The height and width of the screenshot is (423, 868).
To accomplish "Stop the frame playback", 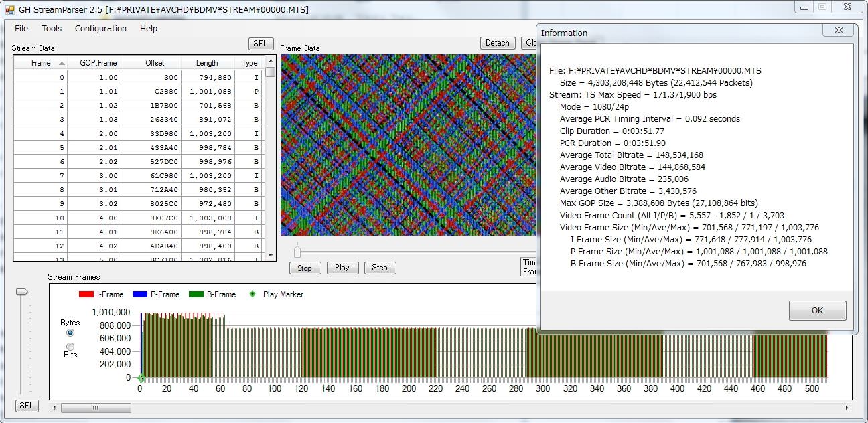I will pos(305,268).
